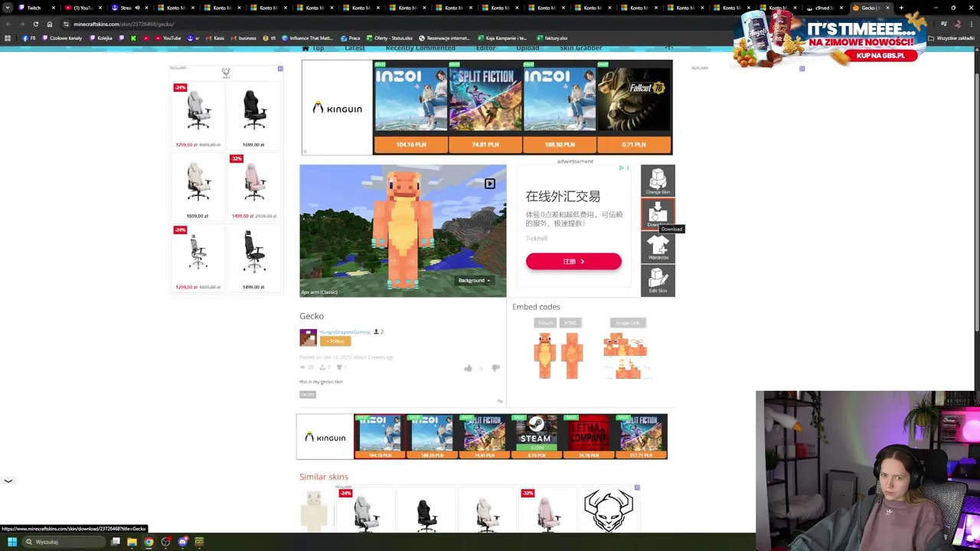980x551 pixels.
Task: Open the Kolejka bookmark
Action: pos(100,37)
